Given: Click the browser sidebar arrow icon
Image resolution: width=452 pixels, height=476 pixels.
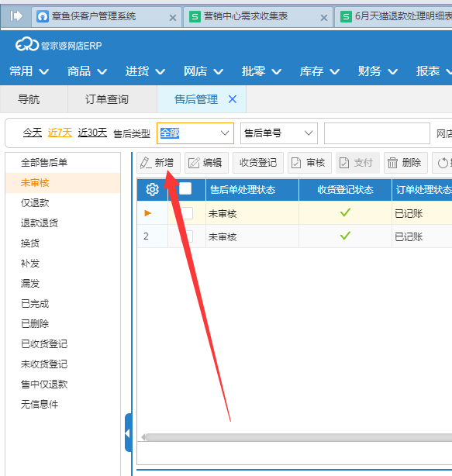Looking at the screenshot, I should pos(16,16).
